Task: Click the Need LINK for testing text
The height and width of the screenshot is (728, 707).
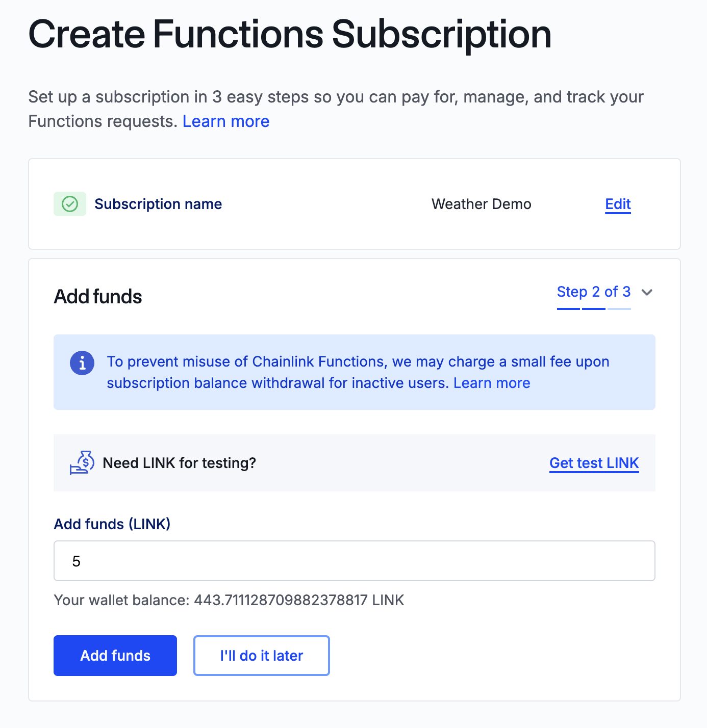Action: click(179, 463)
